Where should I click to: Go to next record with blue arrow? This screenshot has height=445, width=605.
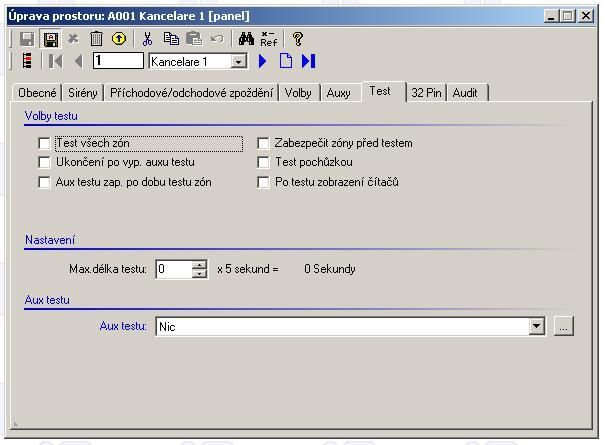(x=263, y=62)
